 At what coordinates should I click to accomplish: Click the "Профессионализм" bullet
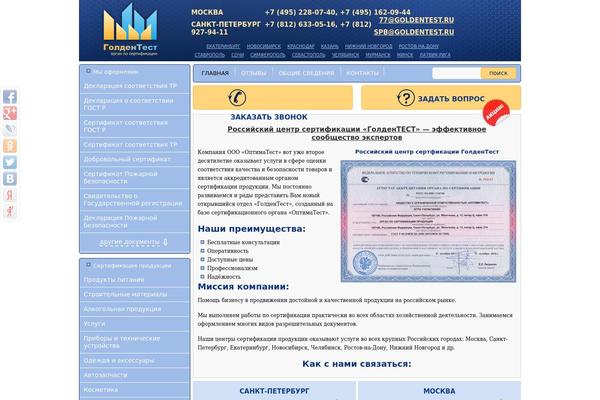pyautogui.click(x=232, y=268)
